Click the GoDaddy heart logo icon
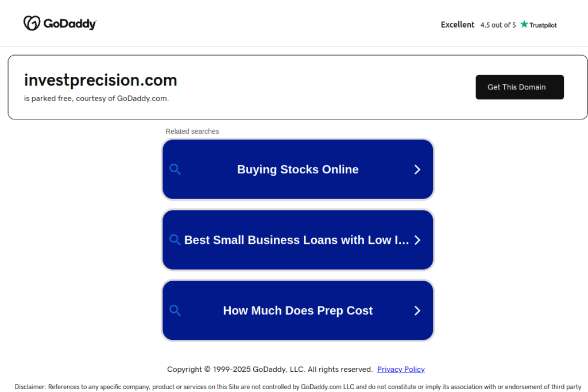Screen dimensions: 588x392 pos(32,23)
